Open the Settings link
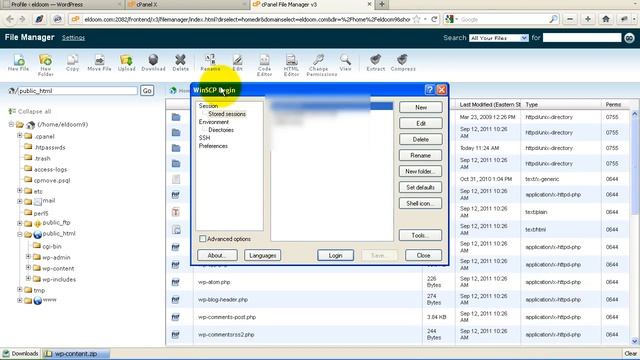This screenshot has width=640, height=360. (73, 38)
